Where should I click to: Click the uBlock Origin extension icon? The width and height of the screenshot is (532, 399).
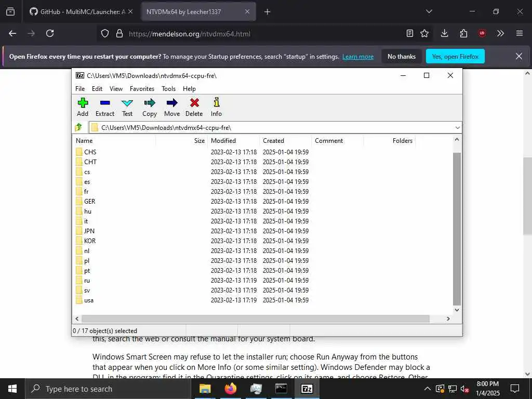(482, 33)
